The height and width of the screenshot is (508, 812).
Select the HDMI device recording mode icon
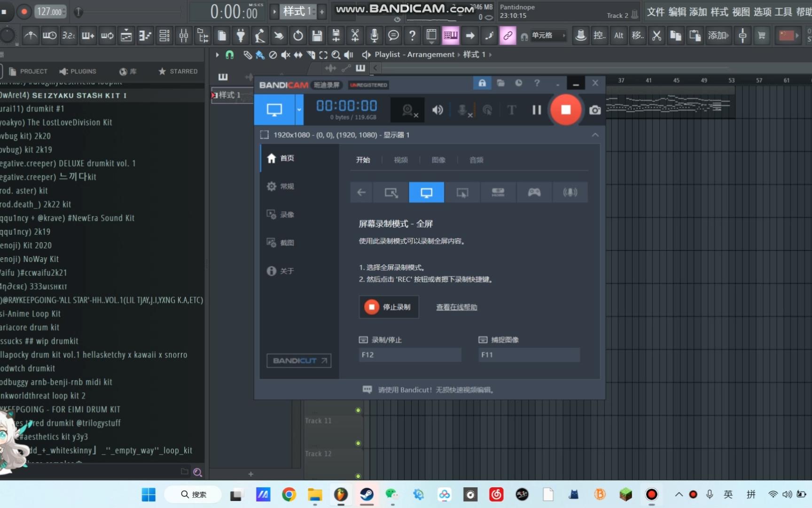(x=498, y=192)
